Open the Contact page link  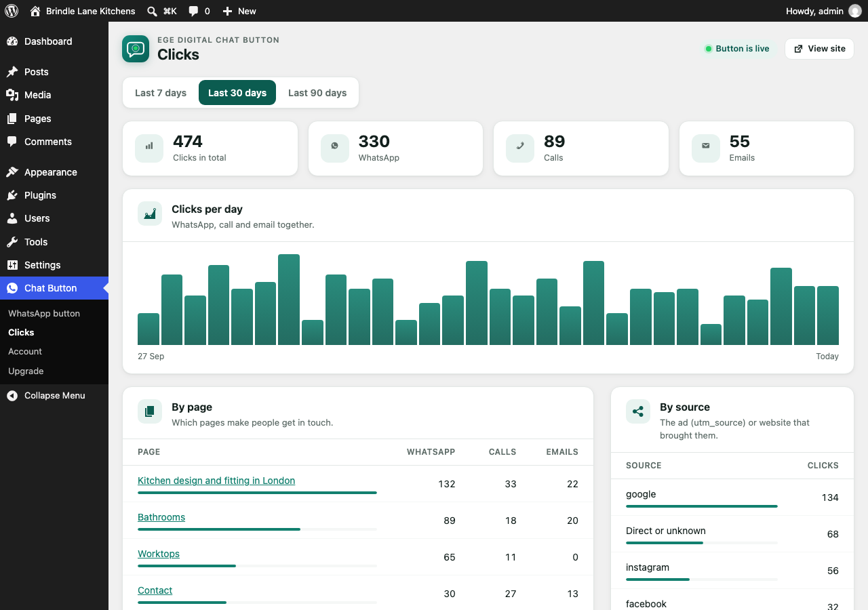[x=155, y=590]
